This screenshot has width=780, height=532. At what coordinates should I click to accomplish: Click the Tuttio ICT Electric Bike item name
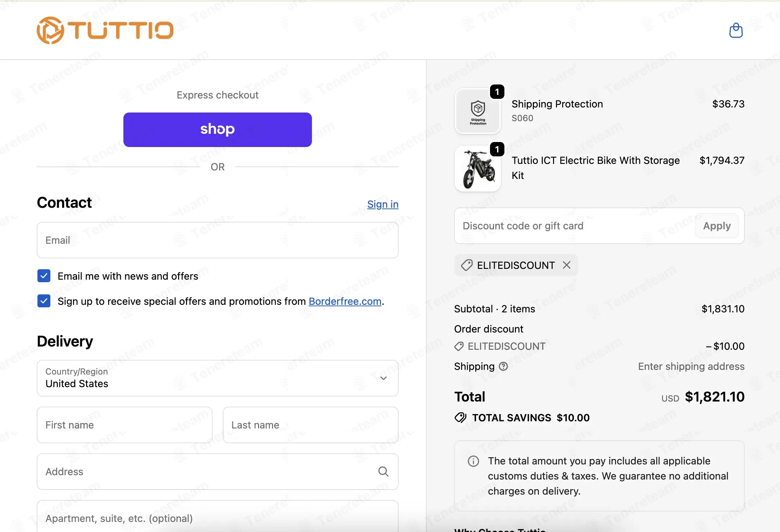(596, 168)
